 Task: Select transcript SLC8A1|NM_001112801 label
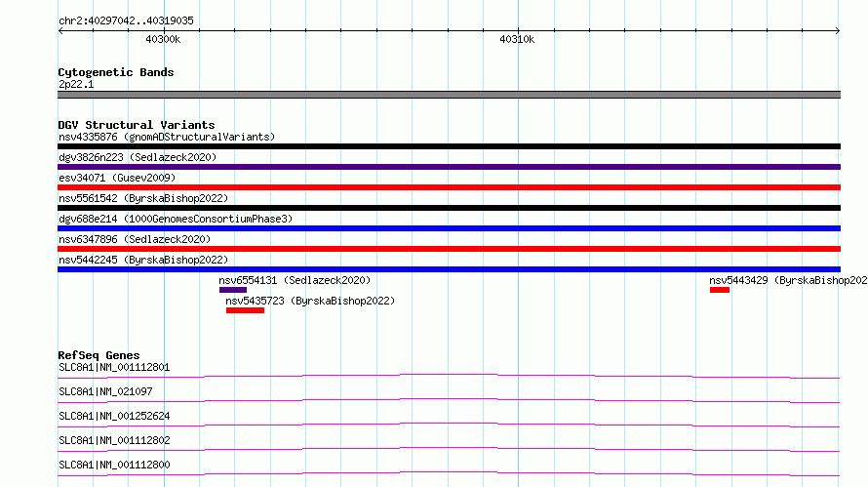pos(114,367)
